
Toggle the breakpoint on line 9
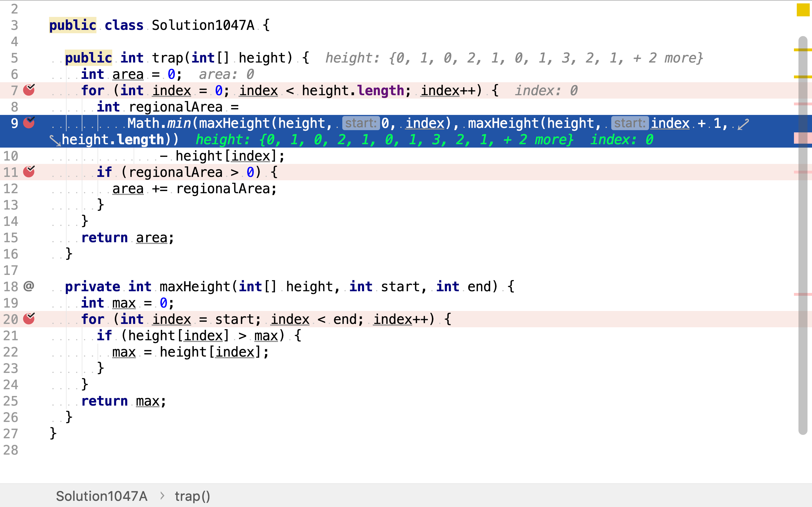pyautogui.click(x=29, y=123)
